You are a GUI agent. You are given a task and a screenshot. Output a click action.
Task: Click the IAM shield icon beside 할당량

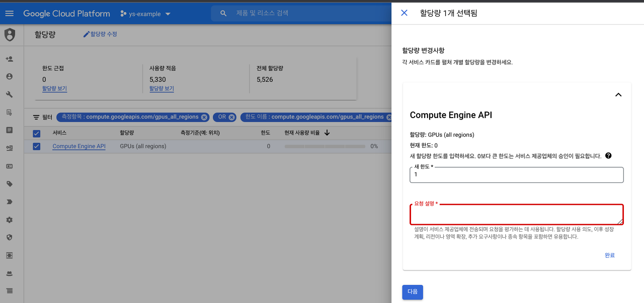(x=10, y=35)
